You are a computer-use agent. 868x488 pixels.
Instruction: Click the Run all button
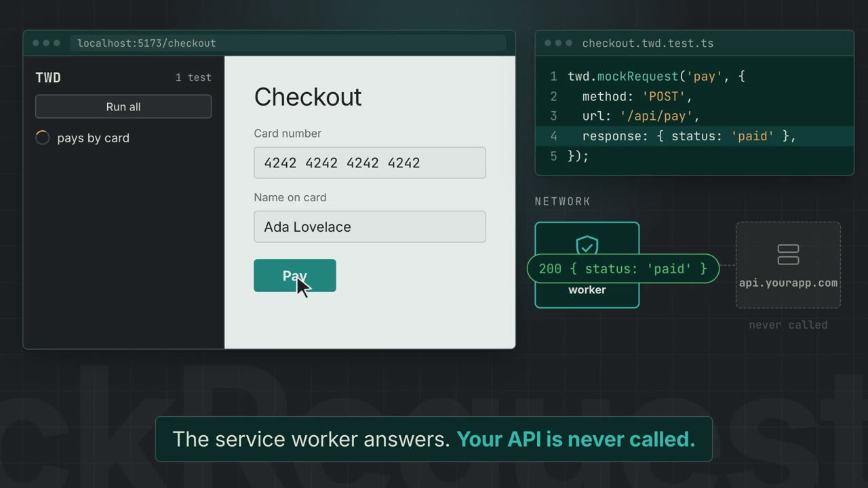coord(123,106)
